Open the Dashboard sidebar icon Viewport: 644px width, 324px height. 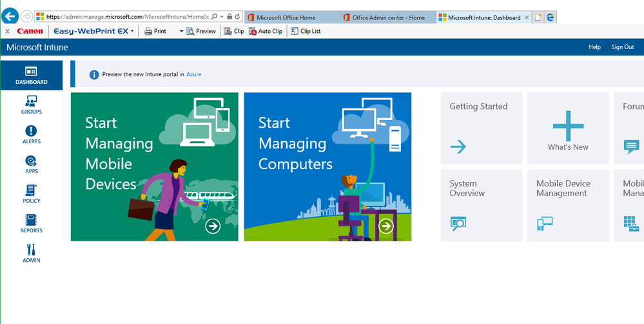(x=31, y=72)
